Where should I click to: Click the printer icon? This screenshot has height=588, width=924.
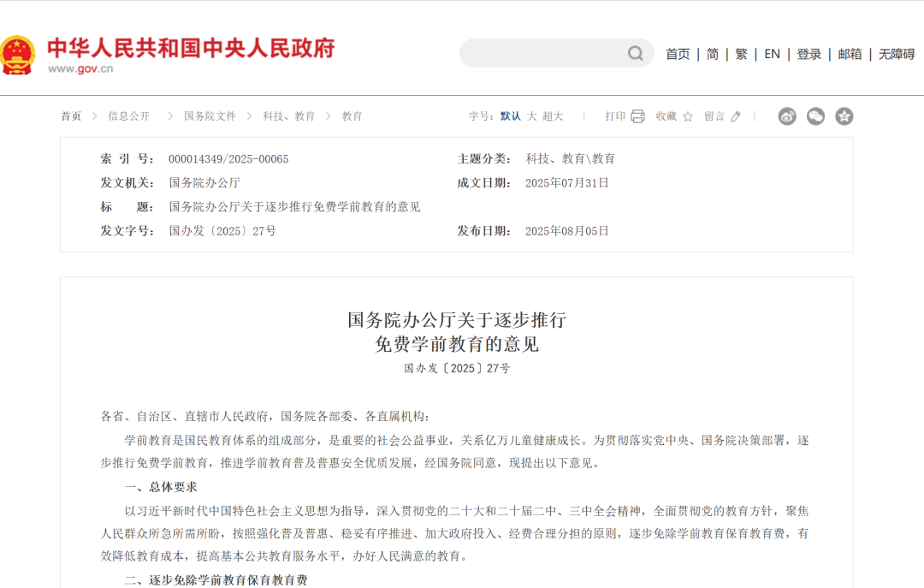point(637,116)
